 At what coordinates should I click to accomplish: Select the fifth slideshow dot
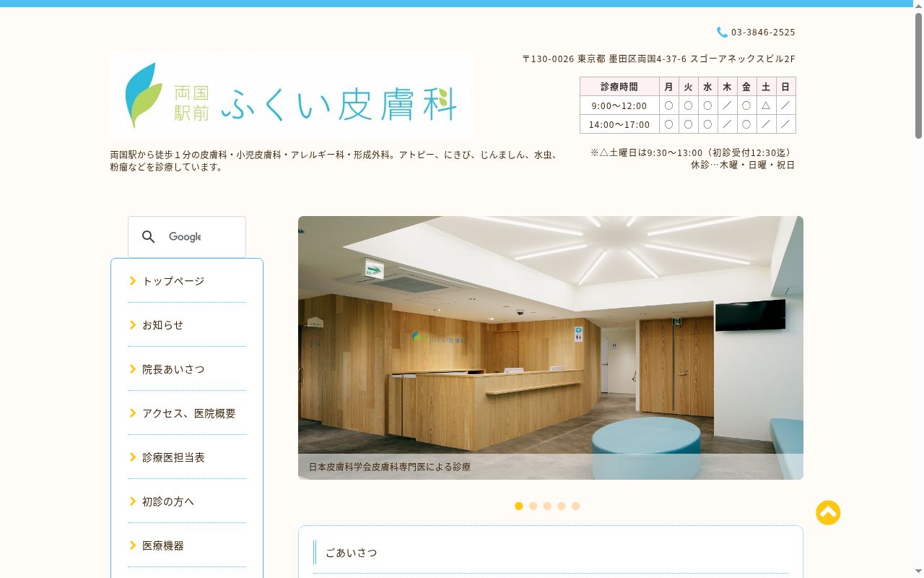[x=575, y=506]
